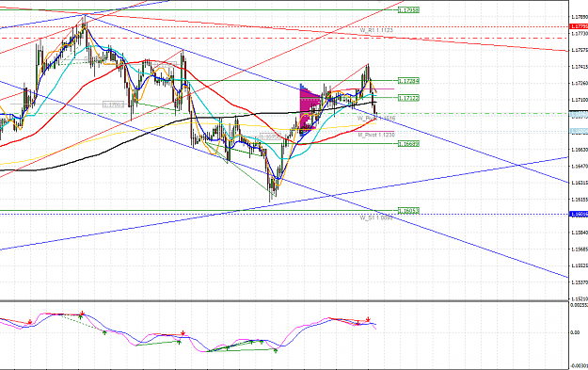Click the 1.17415 value on the price scale

pos(579,67)
